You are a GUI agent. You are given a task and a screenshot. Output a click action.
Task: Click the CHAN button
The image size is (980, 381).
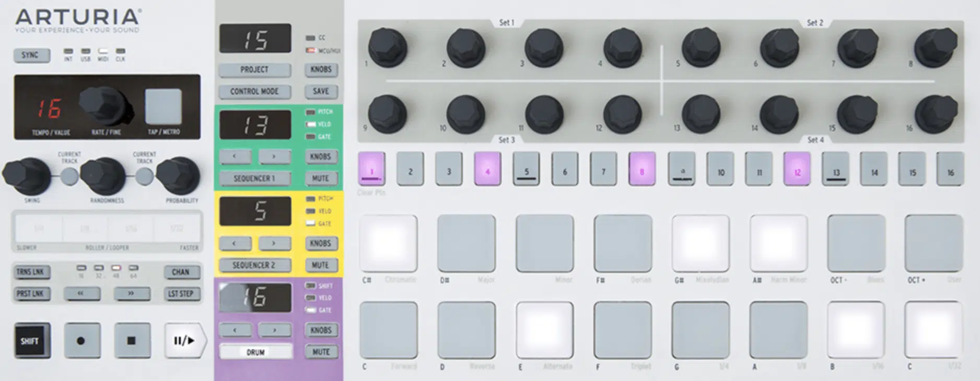click(181, 272)
